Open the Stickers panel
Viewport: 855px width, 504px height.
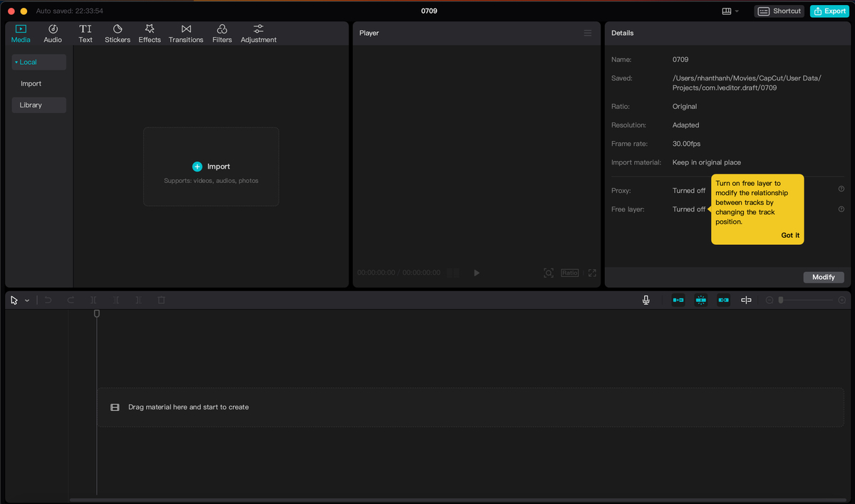point(118,33)
